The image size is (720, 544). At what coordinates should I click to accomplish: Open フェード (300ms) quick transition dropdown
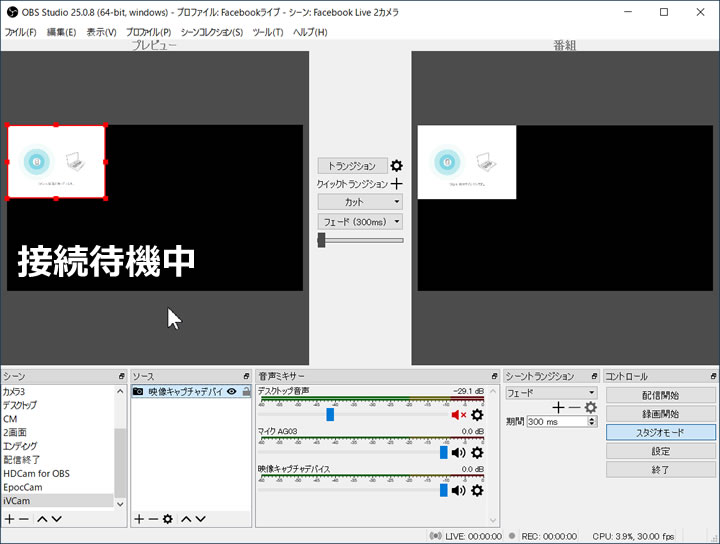click(x=360, y=222)
